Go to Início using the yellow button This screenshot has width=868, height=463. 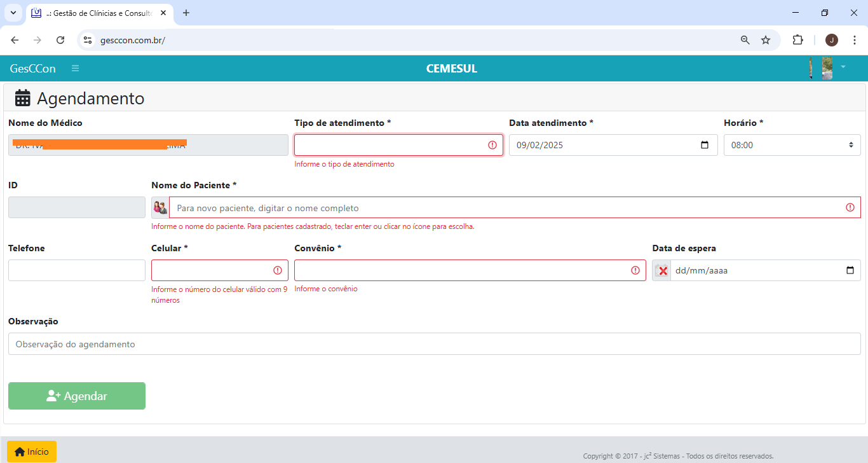coord(32,452)
